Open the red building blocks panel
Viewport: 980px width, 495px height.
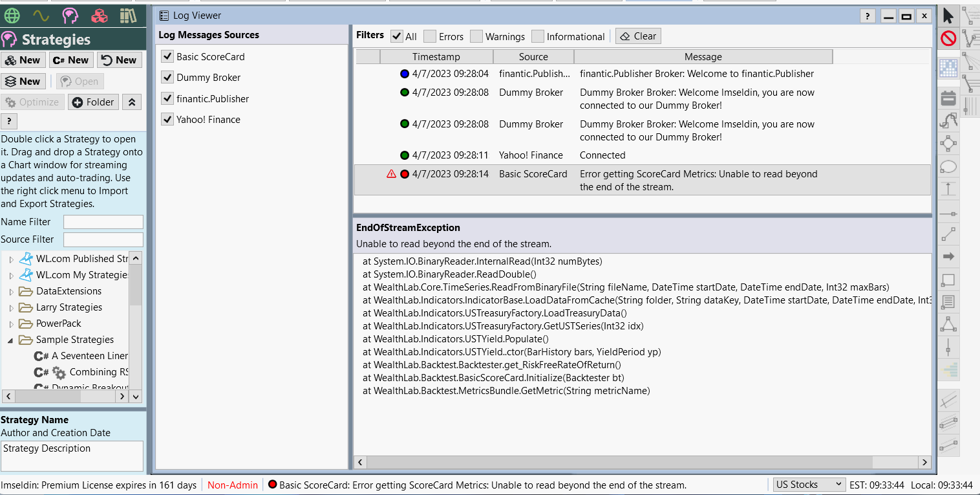point(99,16)
